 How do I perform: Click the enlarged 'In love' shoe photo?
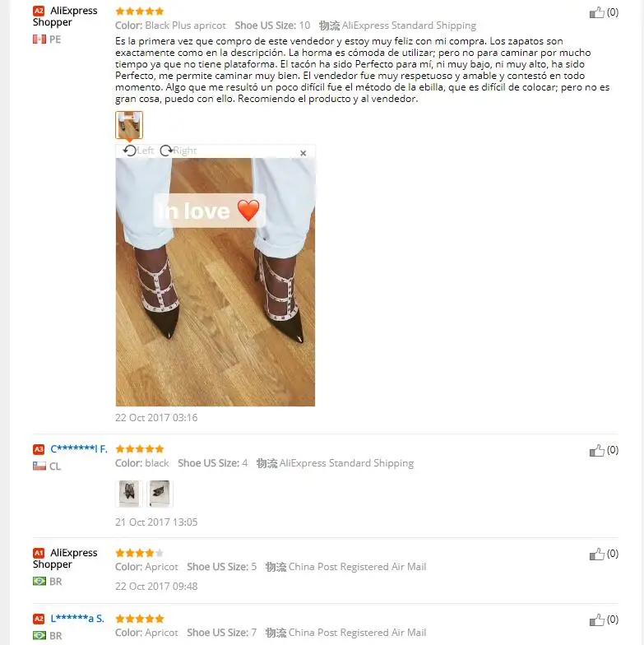click(x=215, y=281)
